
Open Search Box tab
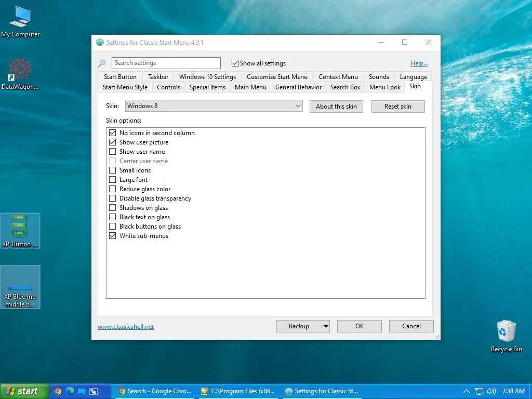[x=345, y=87]
